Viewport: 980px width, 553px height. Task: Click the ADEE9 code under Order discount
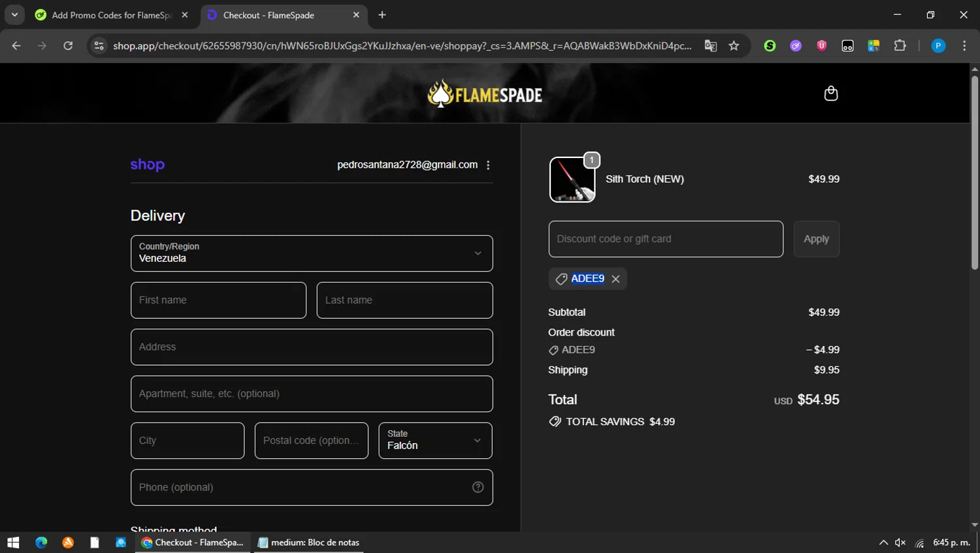(578, 350)
